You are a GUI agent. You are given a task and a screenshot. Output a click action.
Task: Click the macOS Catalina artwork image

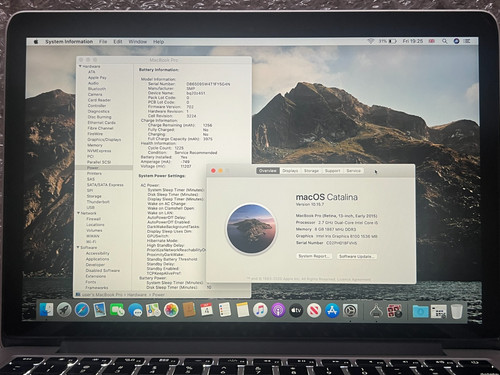pyautogui.click(x=252, y=228)
